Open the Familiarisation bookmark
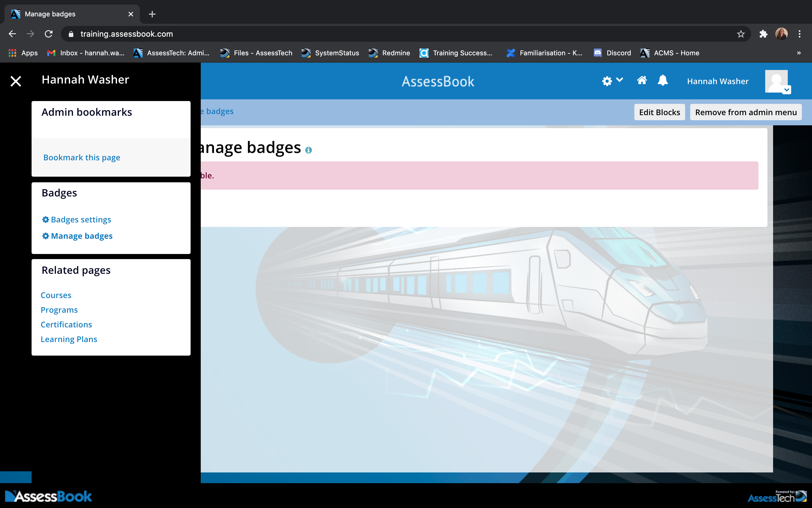The image size is (812, 508). coord(544,53)
